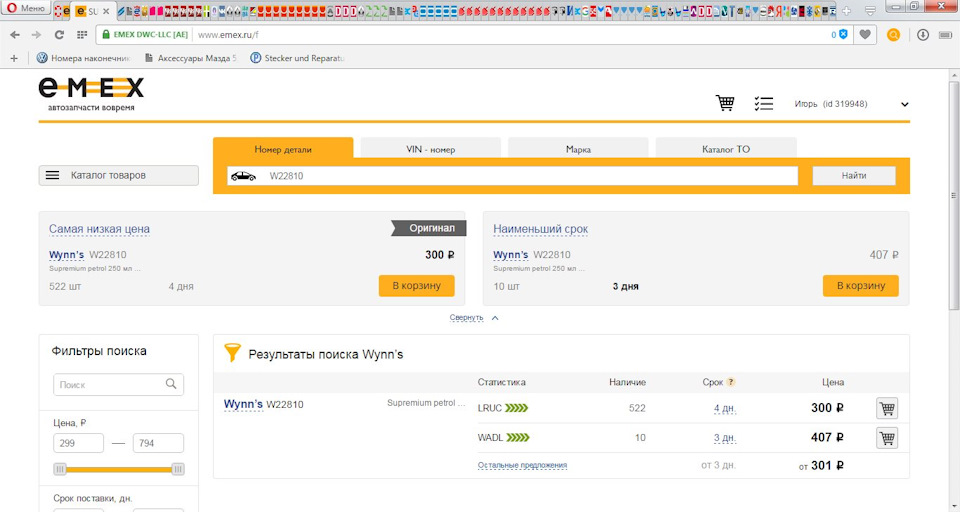Open new tab with plus button
The image size is (960, 512).
847,11
